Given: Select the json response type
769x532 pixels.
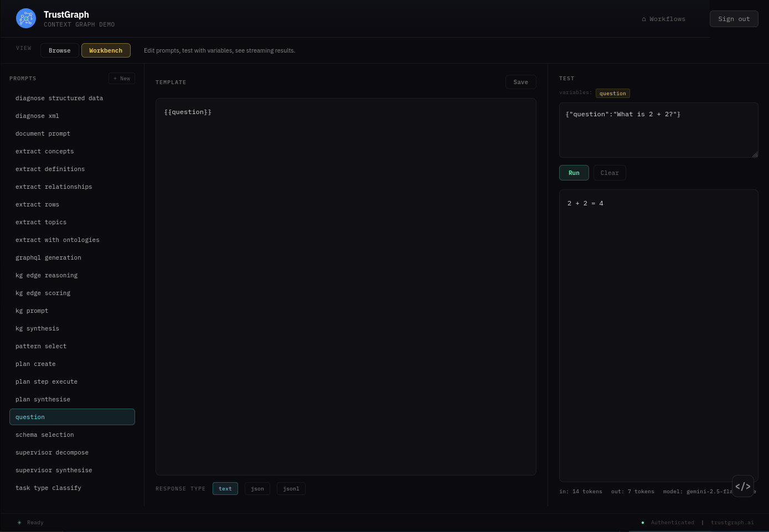Looking at the screenshot, I should pos(257,489).
